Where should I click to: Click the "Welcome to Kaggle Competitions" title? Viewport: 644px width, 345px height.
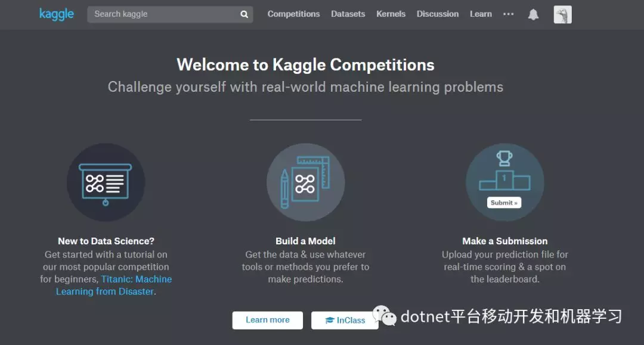click(305, 65)
